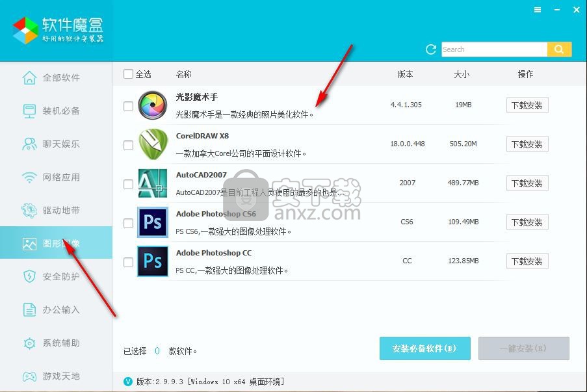Screen dimensions: 587x392
Task: Check the Adobe Photoshop CC checkbox
Action: point(129,262)
